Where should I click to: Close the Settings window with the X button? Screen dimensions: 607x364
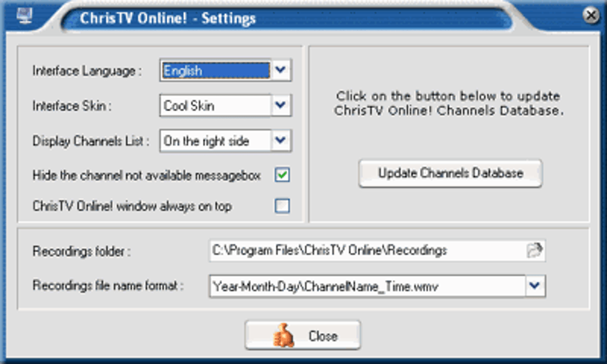pos(591,15)
